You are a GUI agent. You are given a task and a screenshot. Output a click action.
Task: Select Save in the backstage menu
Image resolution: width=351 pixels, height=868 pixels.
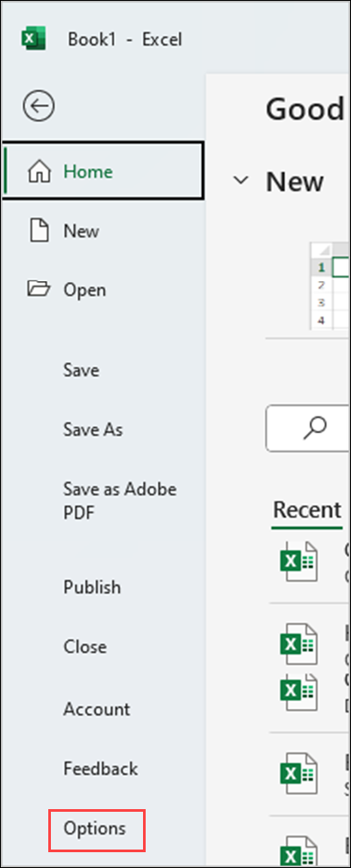pos(82,370)
